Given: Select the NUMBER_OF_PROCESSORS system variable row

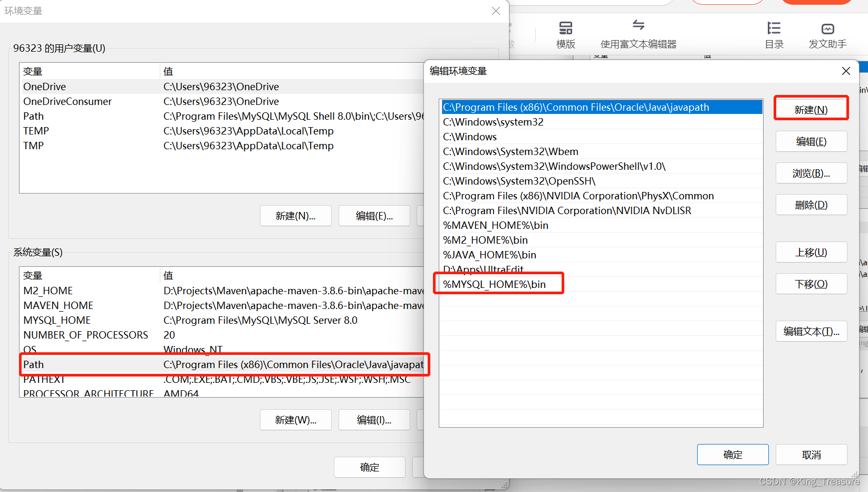Looking at the screenshot, I should (222, 335).
